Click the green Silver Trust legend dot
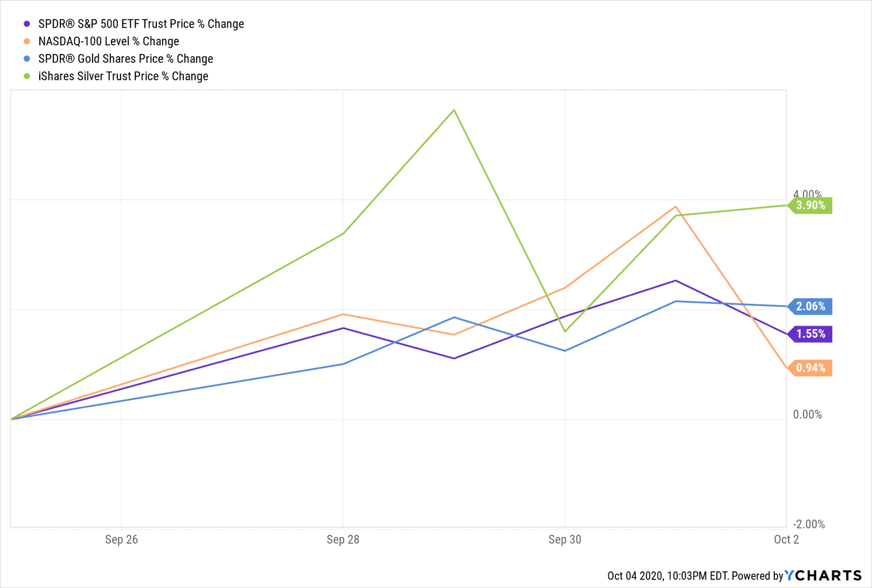872x588 pixels. [26, 76]
